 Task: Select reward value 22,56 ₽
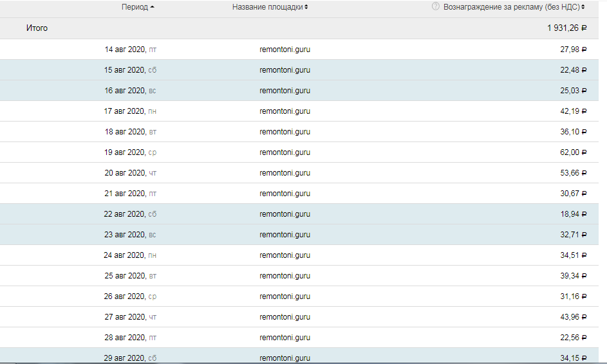[x=574, y=337]
